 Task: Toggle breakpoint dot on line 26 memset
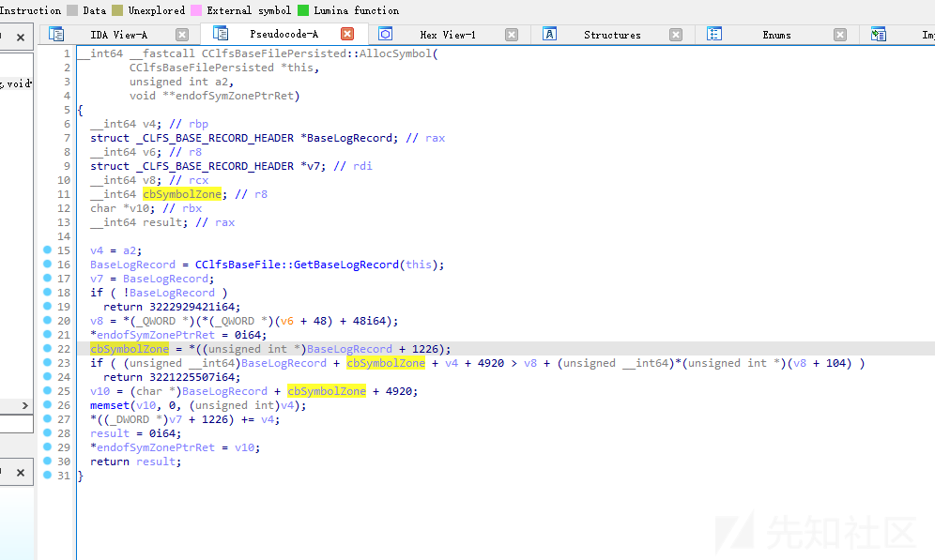pos(47,405)
